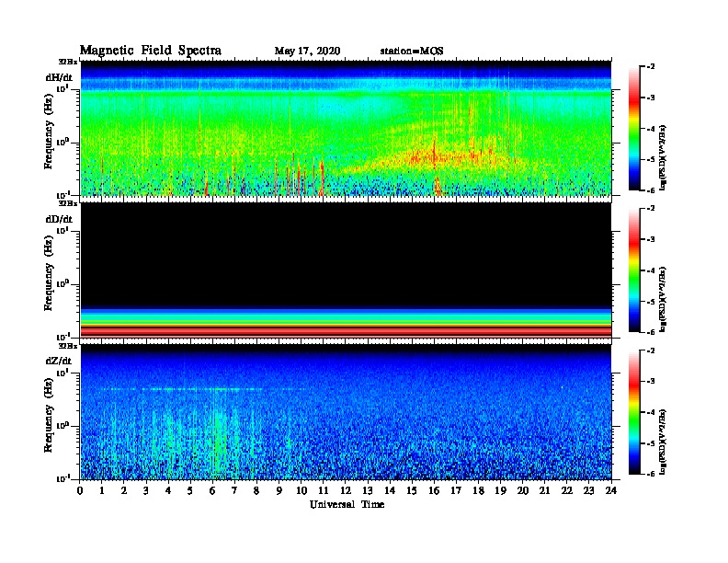Click hour tick label "24" on time axis
This screenshot has width=728, height=563.
click(x=611, y=490)
